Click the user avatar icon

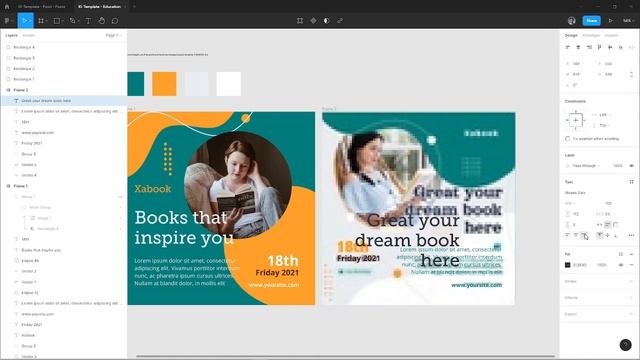coord(571,20)
